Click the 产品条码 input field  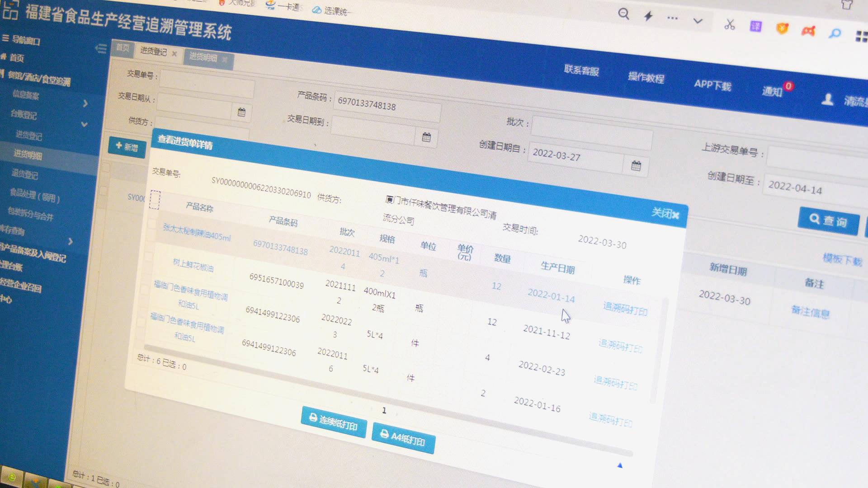(387, 108)
